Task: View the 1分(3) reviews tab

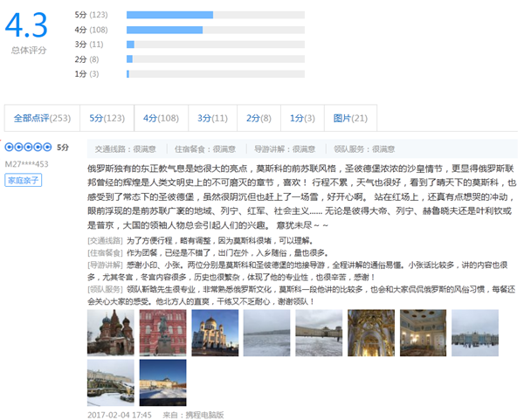Action: point(302,118)
